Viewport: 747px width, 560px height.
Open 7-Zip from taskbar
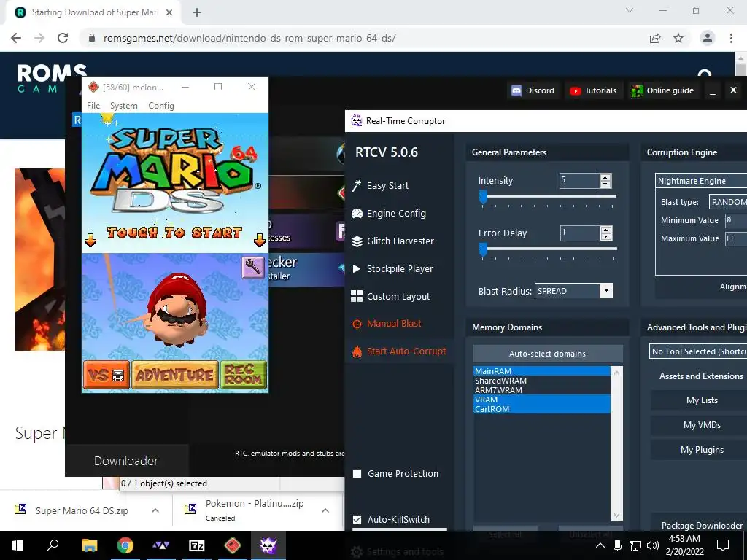(x=197, y=545)
